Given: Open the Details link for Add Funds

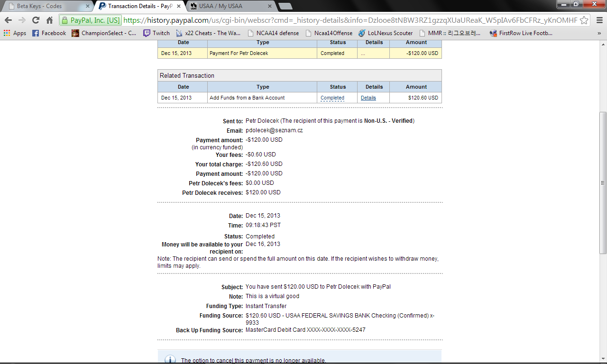Looking at the screenshot, I should point(368,98).
